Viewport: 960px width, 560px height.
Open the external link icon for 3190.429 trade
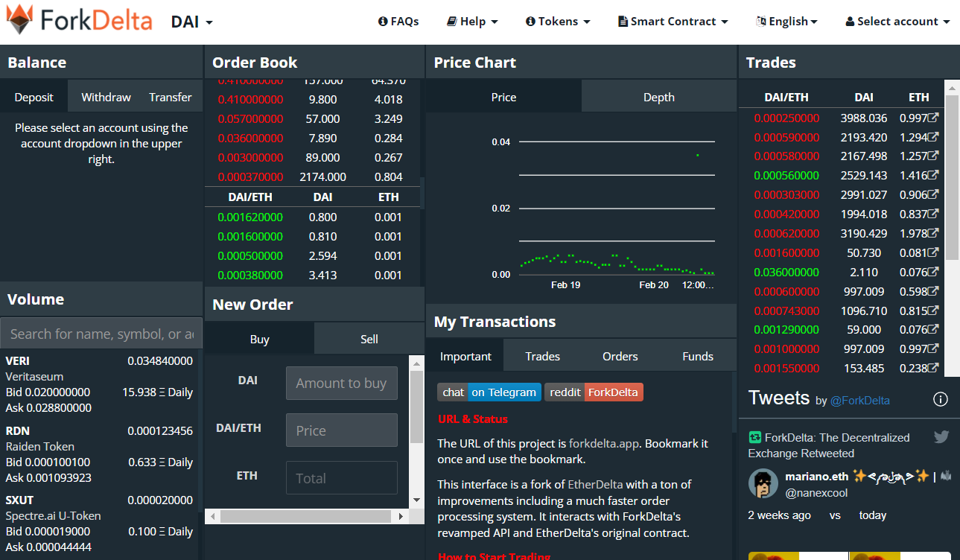coord(933,234)
